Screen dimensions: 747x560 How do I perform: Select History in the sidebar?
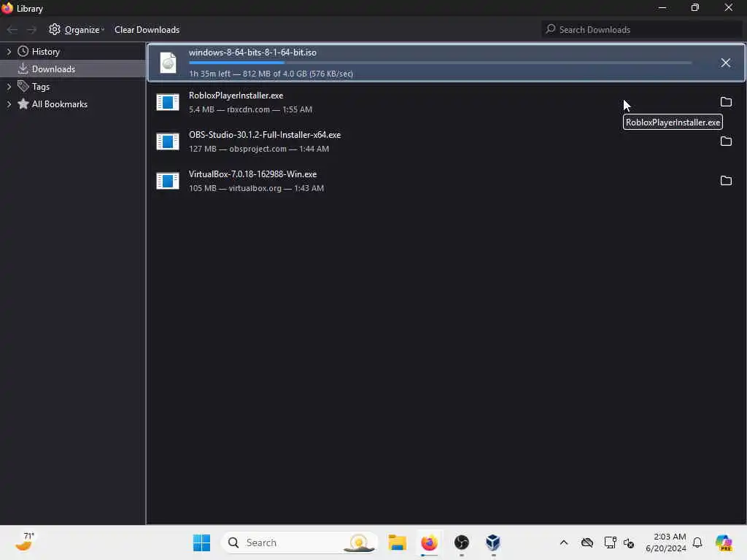coord(46,52)
